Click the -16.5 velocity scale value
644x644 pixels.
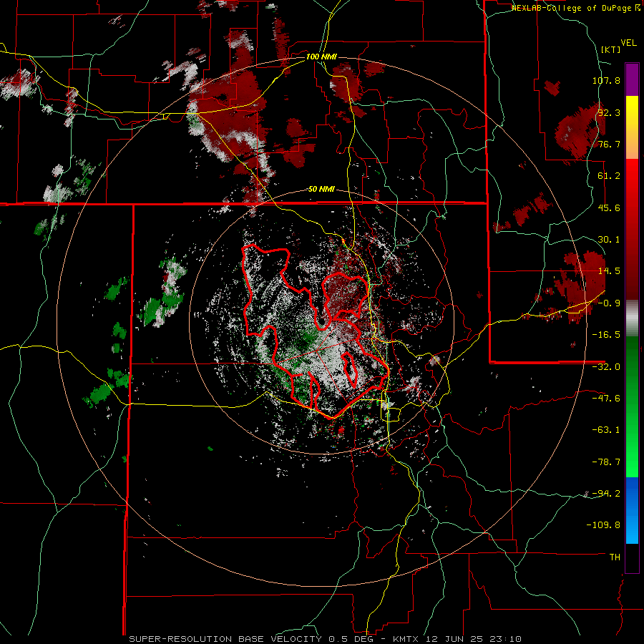pos(606,335)
